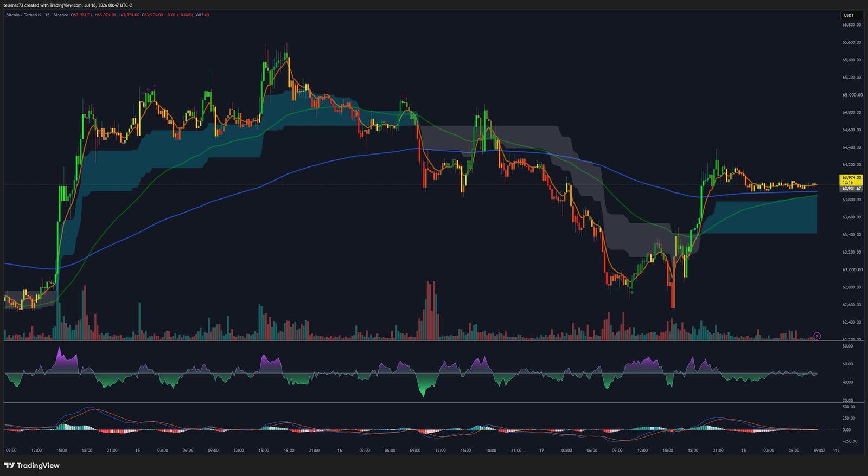Click the 80.00 level on the oscillator scale
Viewport: 868px width, 476px height.
847,346
